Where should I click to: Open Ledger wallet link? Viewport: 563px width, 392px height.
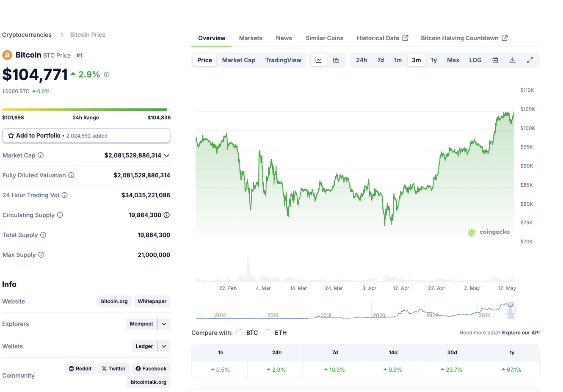click(144, 346)
